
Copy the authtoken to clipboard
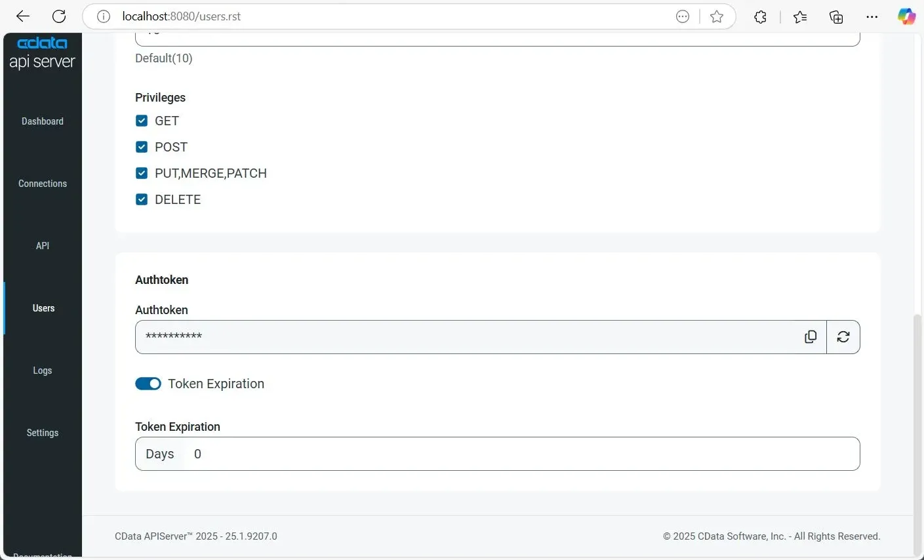811,336
